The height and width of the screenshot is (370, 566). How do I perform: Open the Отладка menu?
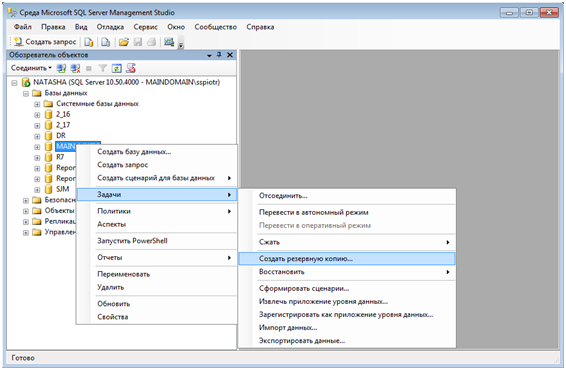click(110, 27)
